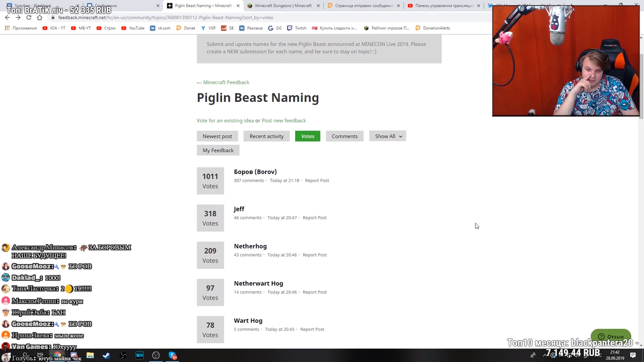644x362 pixels.
Task: Open the SB bookmark
Action: coord(228,28)
